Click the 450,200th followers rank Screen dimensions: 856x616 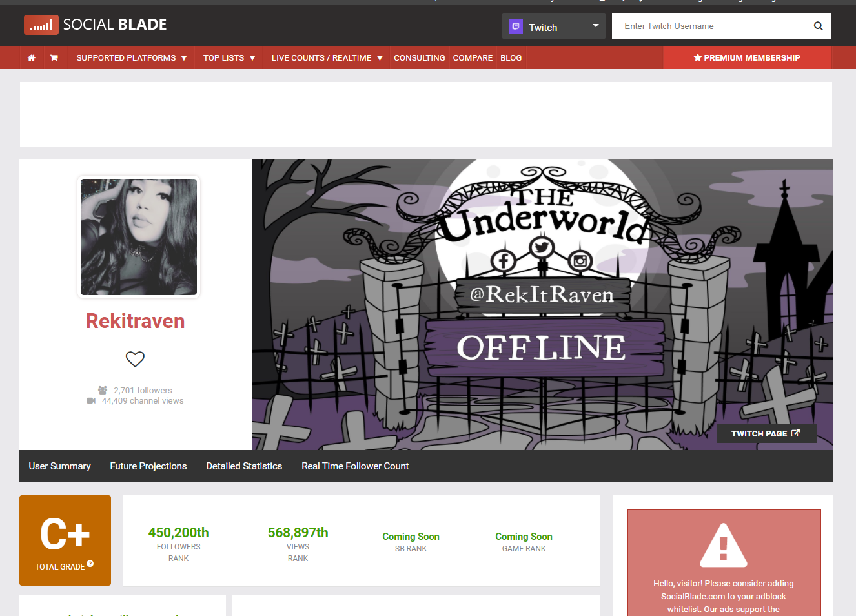tap(179, 533)
